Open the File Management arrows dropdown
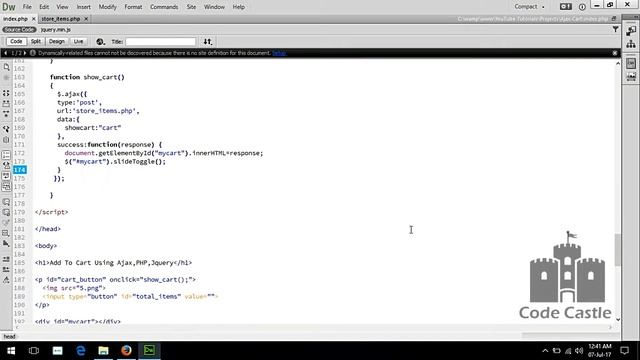The height and width of the screenshot is (360, 640). pyautogui.click(x=207, y=41)
